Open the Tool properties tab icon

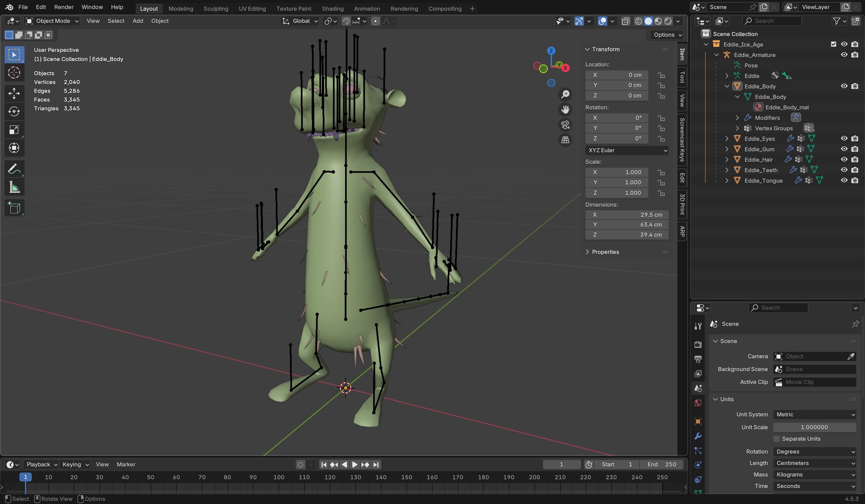coord(698,326)
